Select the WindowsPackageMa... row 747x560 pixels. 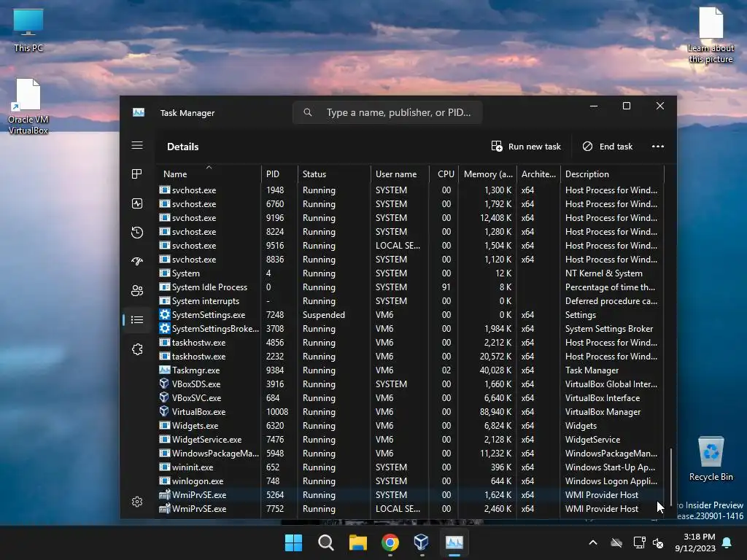410,454
